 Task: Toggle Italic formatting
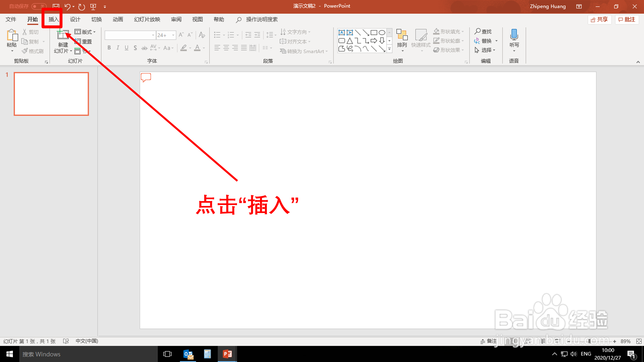(118, 48)
